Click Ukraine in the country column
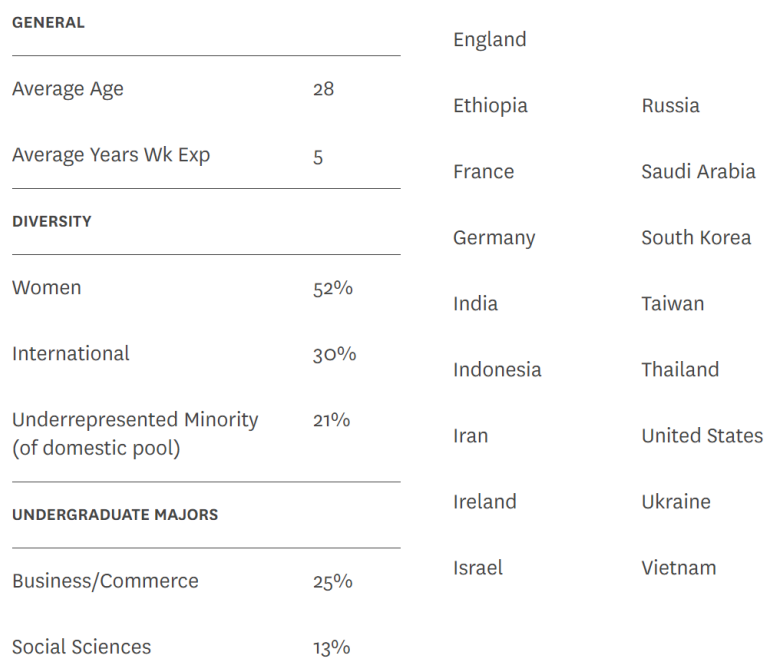Screen dimensions: 783x672 point(676,502)
